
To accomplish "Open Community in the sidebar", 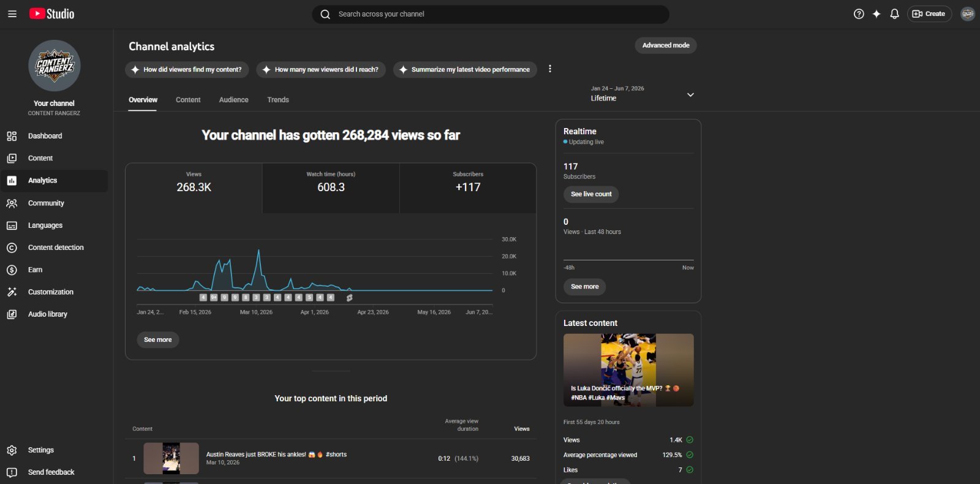I will click(54, 203).
